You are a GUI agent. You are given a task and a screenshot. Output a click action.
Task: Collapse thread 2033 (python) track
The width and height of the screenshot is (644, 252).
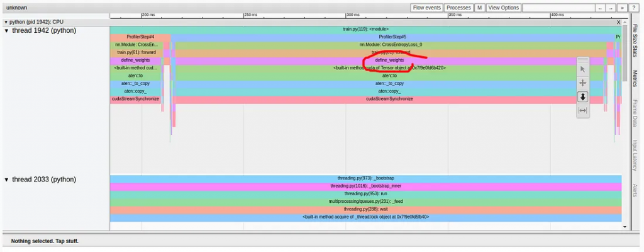coord(7,180)
